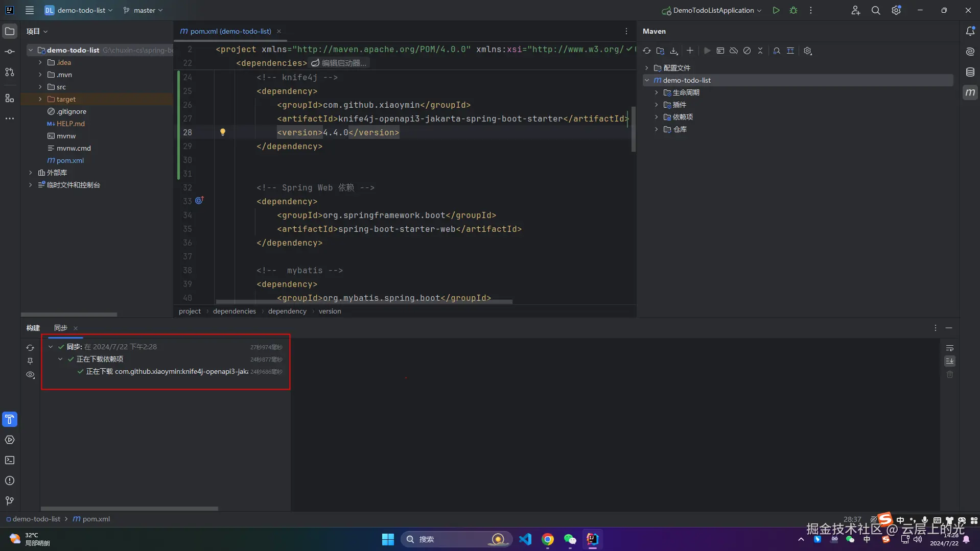Rerun the sync in Build panel
This screenshot has height=551, width=980.
pos(30,348)
